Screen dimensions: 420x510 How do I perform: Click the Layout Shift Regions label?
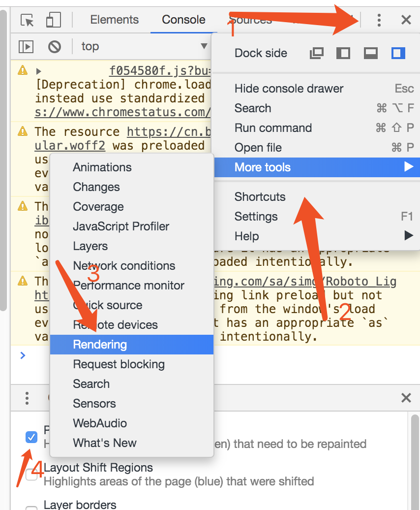(x=98, y=467)
